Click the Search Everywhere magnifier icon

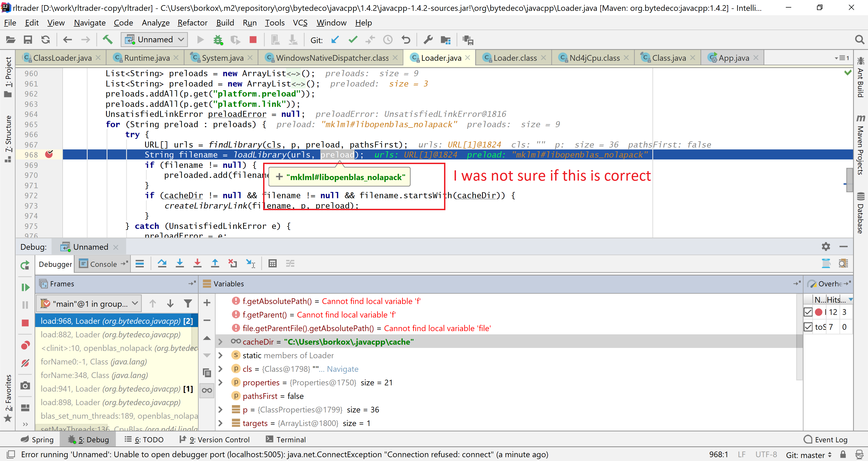(860, 40)
